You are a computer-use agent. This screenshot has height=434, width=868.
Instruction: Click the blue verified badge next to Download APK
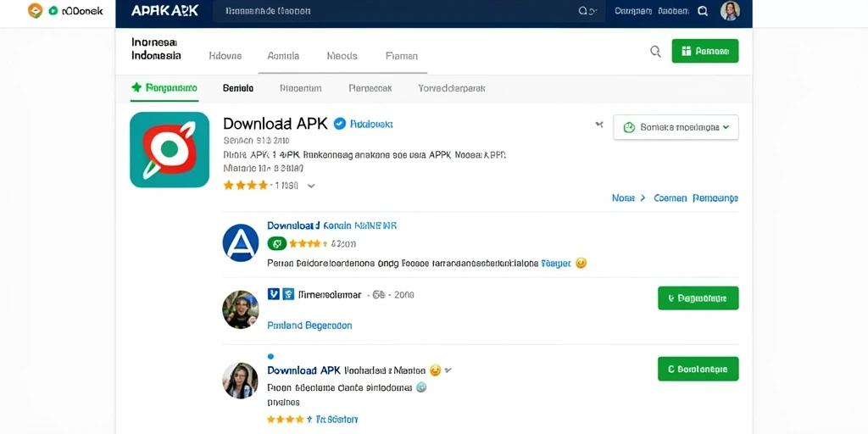[339, 124]
